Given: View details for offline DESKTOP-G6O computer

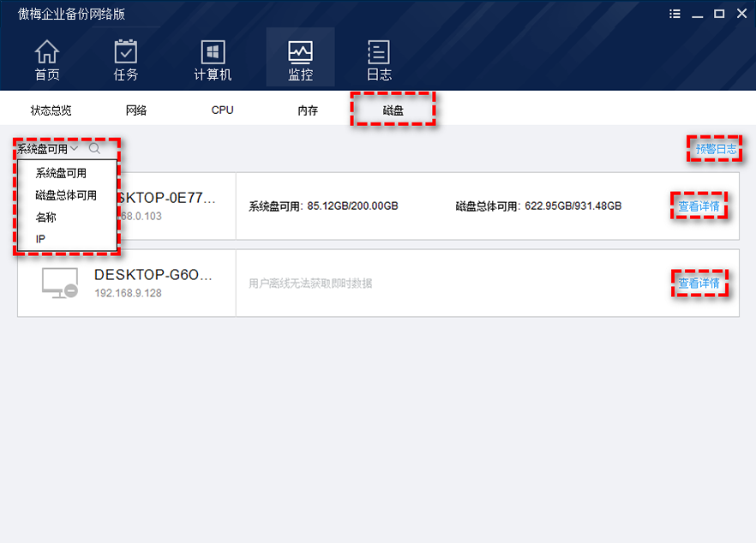Looking at the screenshot, I should pyautogui.click(x=699, y=283).
